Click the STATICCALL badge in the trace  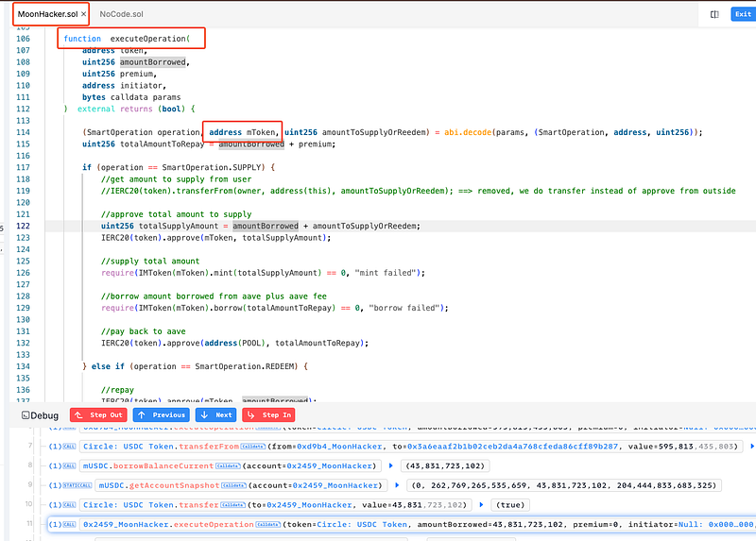tap(77, 485)
